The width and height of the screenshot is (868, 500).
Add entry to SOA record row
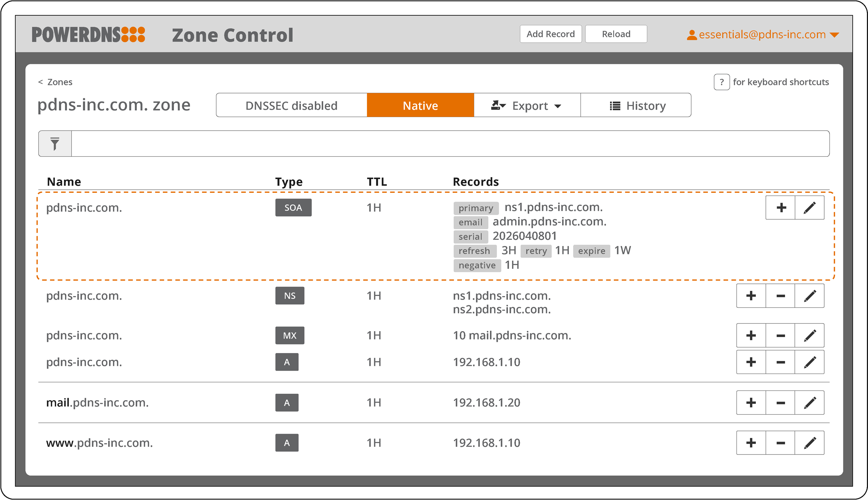[781, 208]
